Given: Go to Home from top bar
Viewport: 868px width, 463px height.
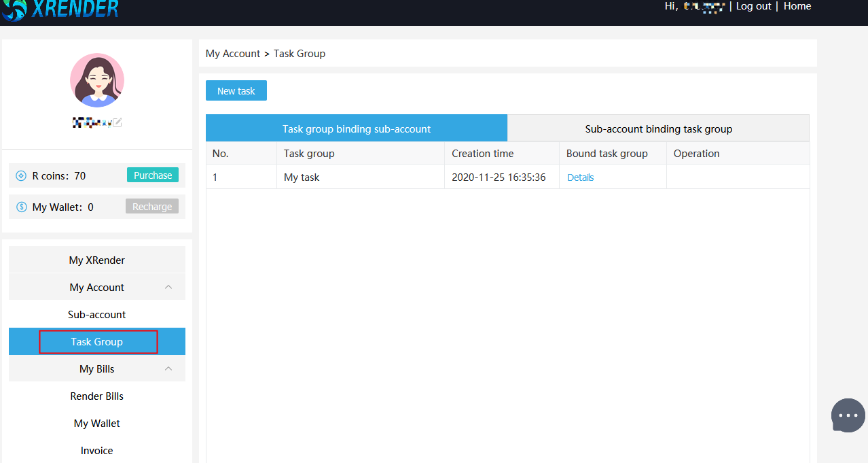Looking at the screenshot, I should [797, 6].
